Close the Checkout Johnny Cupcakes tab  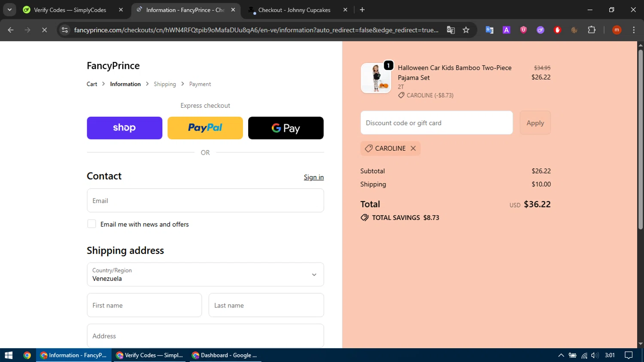click(345, 10)
